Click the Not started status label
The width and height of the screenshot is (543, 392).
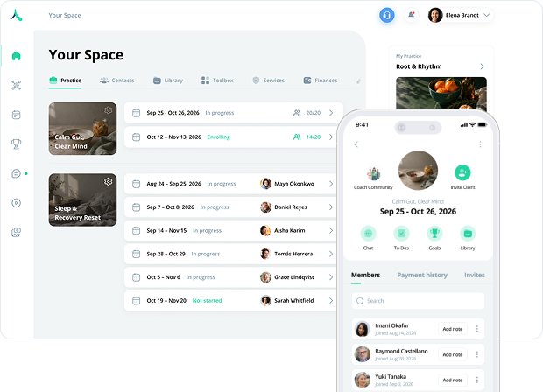tap(207, 301)
